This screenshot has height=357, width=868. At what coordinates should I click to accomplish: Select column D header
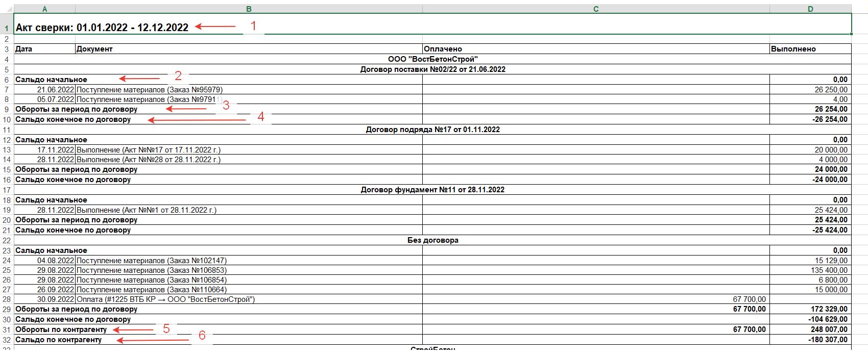point(810,9)
